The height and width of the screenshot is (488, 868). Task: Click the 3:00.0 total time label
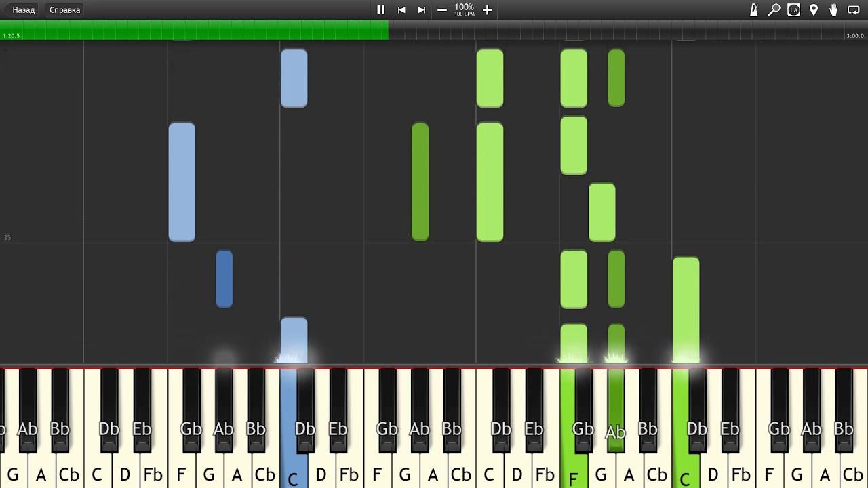tap(855, 35)
